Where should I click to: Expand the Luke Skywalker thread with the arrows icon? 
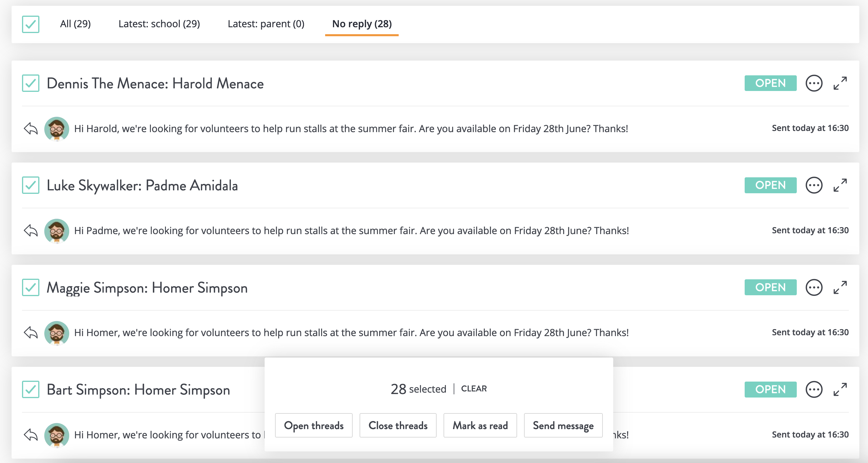840,185
